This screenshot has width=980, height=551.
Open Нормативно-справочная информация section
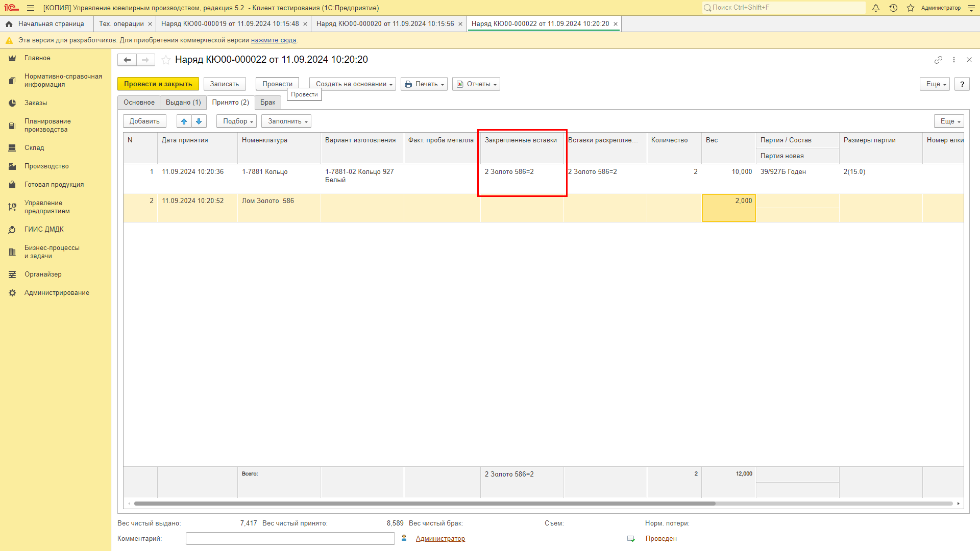coord(63,81)
